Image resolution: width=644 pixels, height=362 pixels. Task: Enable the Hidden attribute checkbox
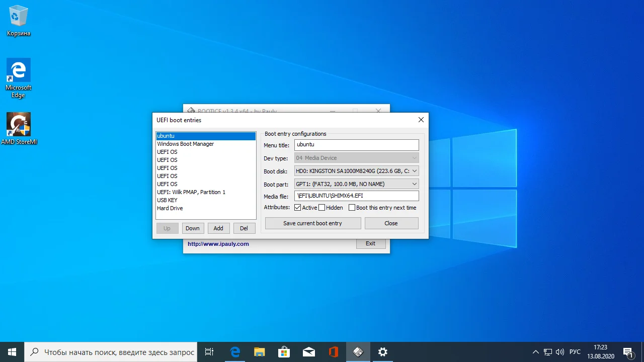coord(322,208)
